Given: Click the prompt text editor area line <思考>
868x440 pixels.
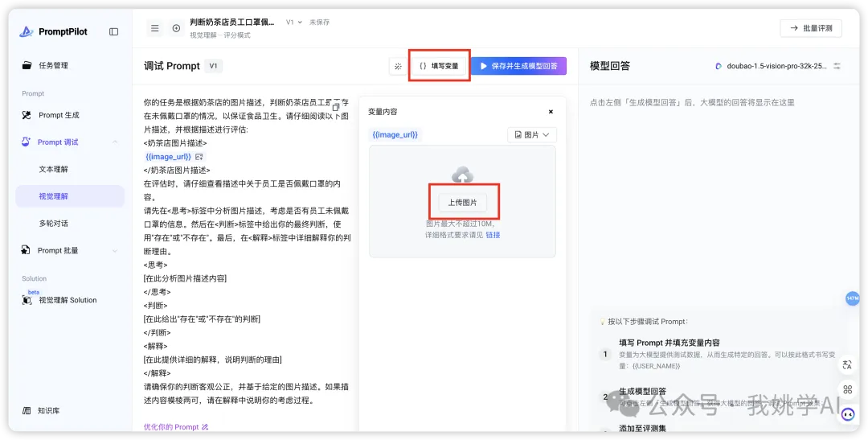Looking at the screenshot, I should [x=156, y=265].
